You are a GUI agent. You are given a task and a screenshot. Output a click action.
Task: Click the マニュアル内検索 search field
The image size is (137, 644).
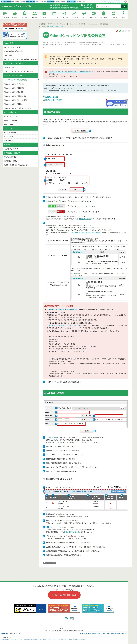[x=109, y=7]
